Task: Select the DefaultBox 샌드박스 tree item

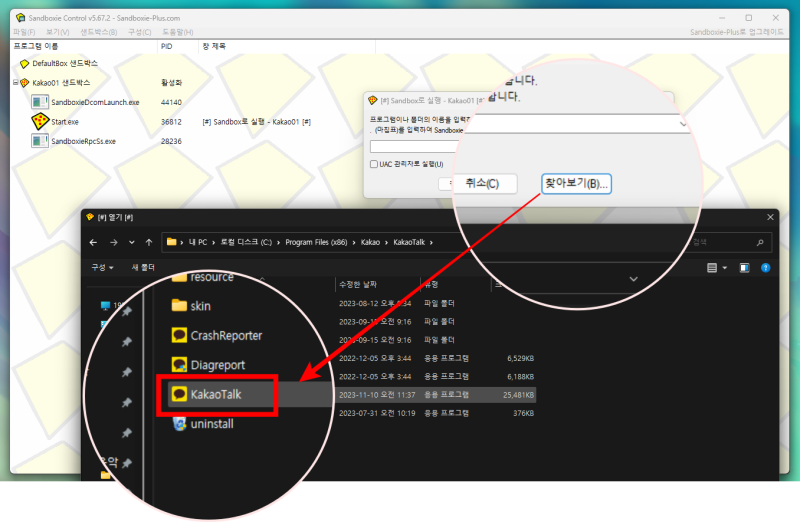Action: (x=65, y=63)
